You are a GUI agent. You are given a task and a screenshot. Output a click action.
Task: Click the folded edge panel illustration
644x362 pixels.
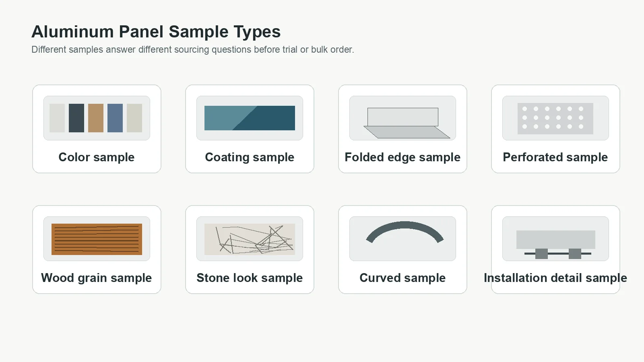click(x=407, y=123)
